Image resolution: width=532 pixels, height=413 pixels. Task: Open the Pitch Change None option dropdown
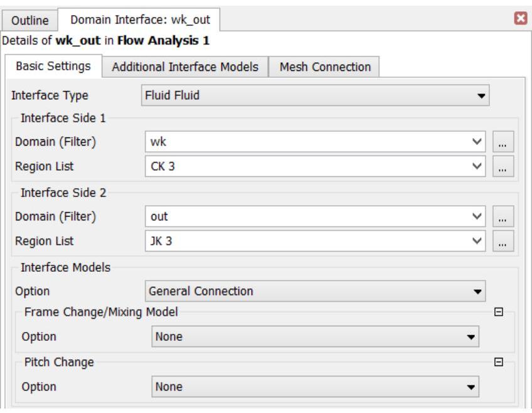[471, 387]
